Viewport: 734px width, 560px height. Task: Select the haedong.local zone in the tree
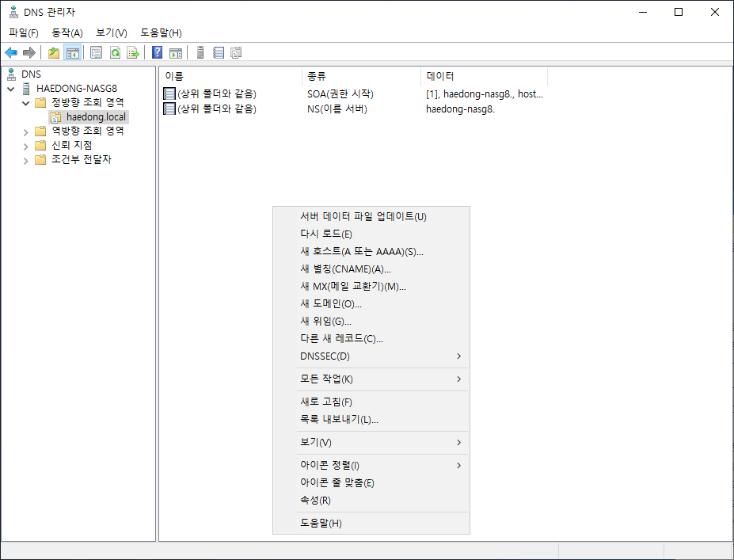pos(96,116)
